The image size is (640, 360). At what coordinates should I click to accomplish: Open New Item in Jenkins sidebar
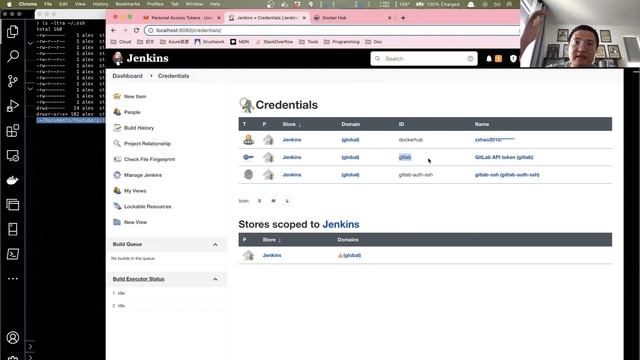tap(135, 97)
